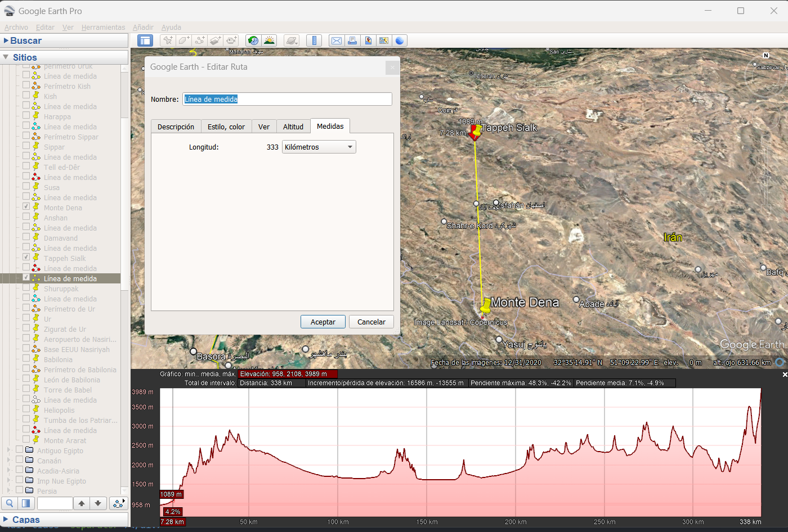
Task: Click the email envelope icon
Action: (337, 40)
